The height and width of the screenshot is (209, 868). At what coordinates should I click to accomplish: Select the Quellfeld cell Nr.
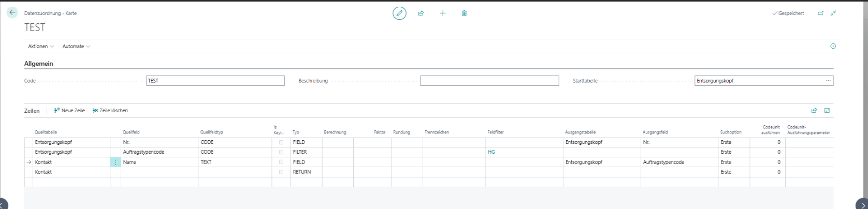click(x=160, y=142)
